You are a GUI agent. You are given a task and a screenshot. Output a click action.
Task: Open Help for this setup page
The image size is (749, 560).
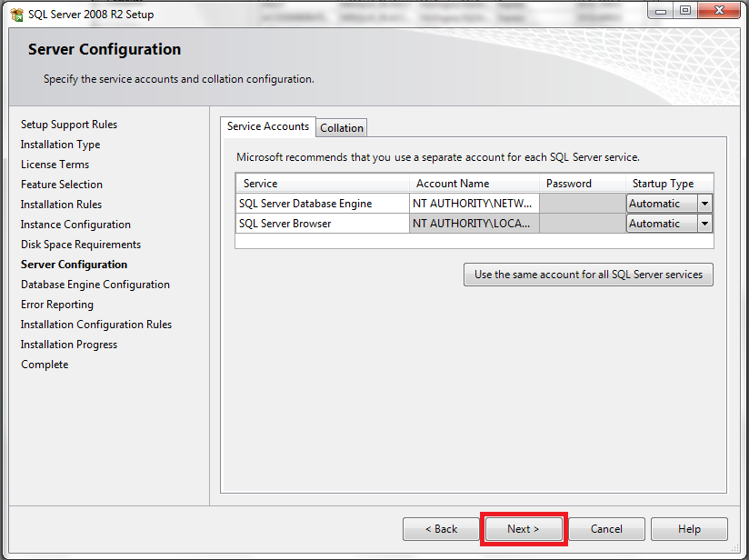click(x=689, y=529)
